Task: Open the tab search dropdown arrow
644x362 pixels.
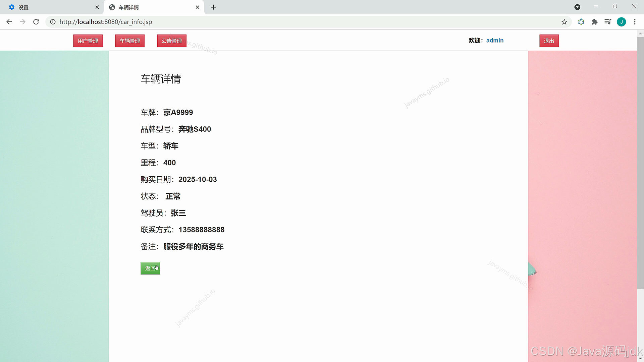Action: pos(577,7)
